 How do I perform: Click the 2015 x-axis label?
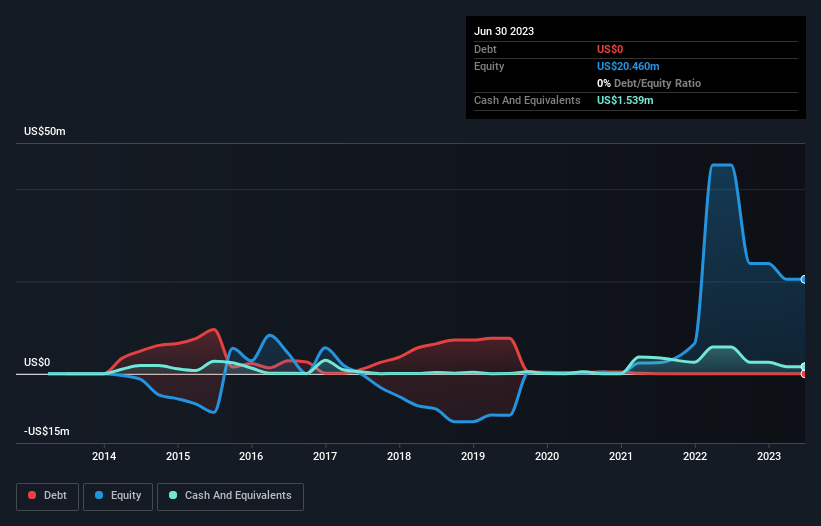(x=178, y=456)
